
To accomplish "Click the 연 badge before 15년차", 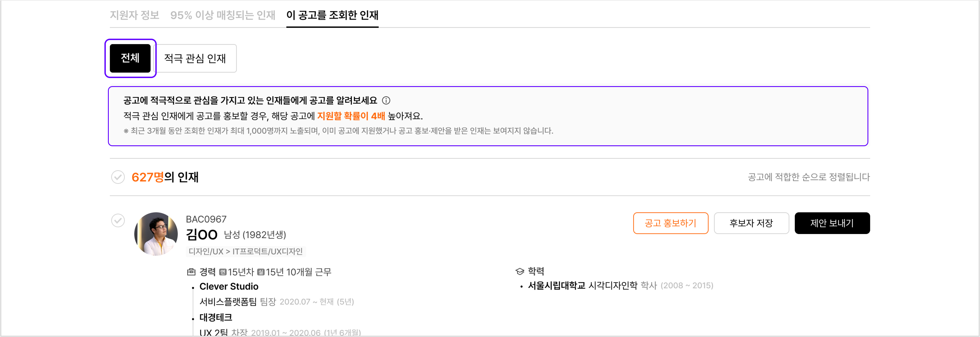I will pos(224,272).
